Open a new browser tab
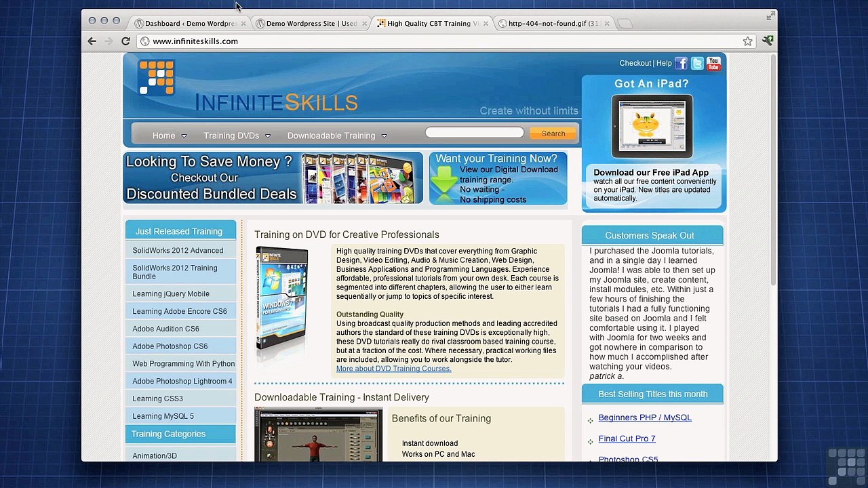868x488 pixels. coord(625,24)
